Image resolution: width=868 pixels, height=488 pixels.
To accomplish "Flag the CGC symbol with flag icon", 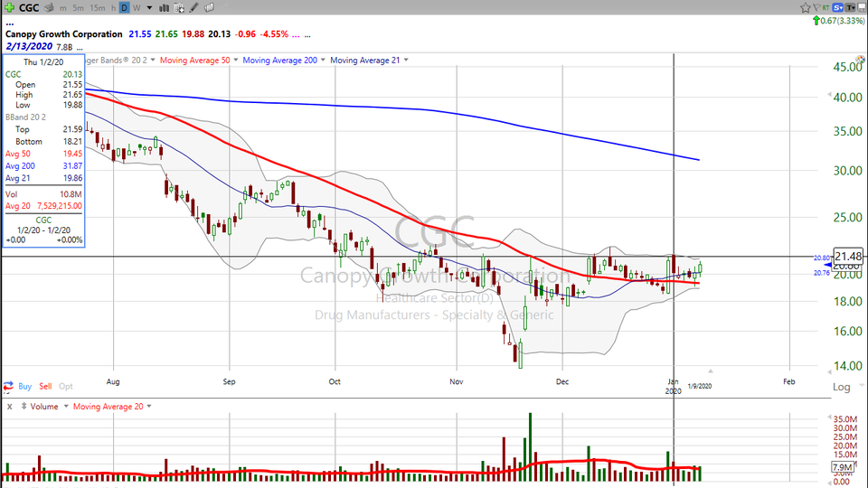I will [816, 7].
